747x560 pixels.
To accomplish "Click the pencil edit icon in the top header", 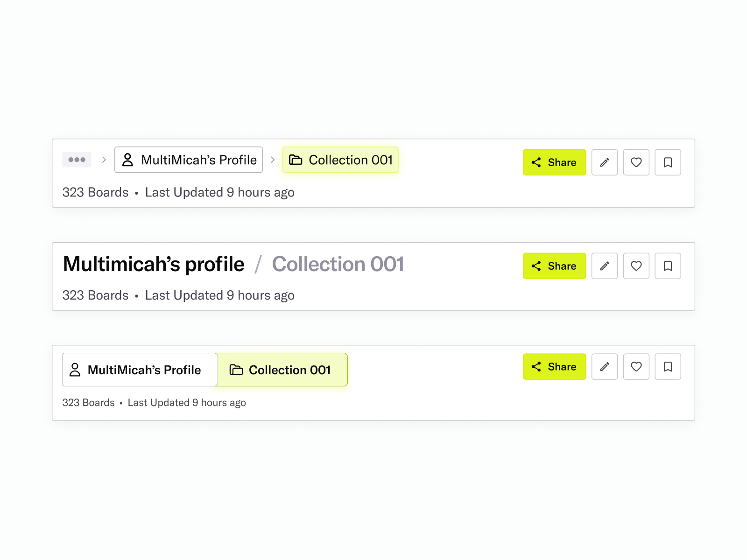I will pyautogui.click(x=605, y=162).
